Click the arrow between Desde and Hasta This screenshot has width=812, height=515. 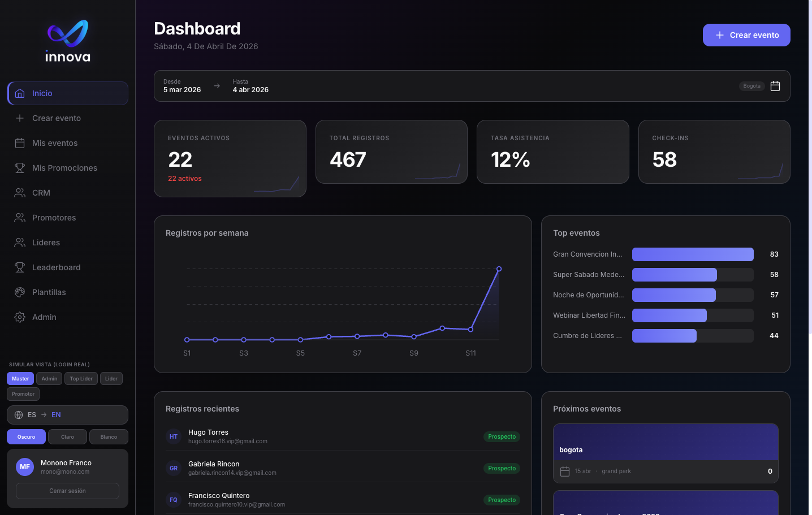[217, 86]
